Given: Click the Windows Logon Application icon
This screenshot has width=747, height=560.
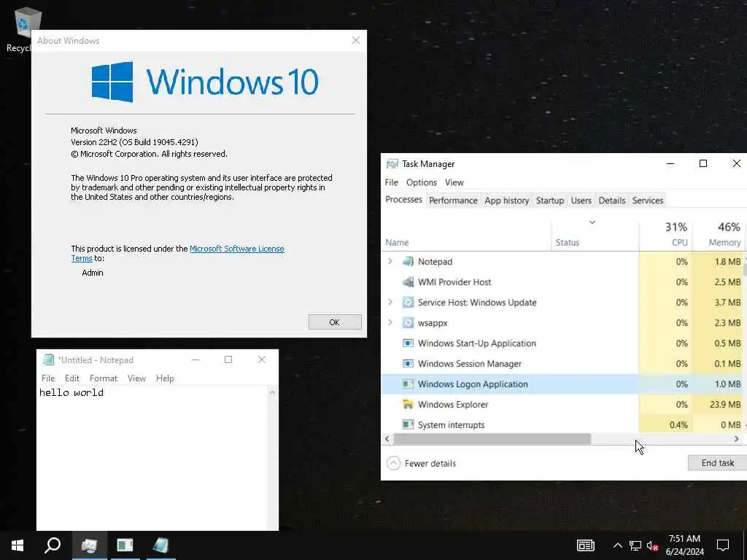Looking at the screenshot, I should click(408, 384).
